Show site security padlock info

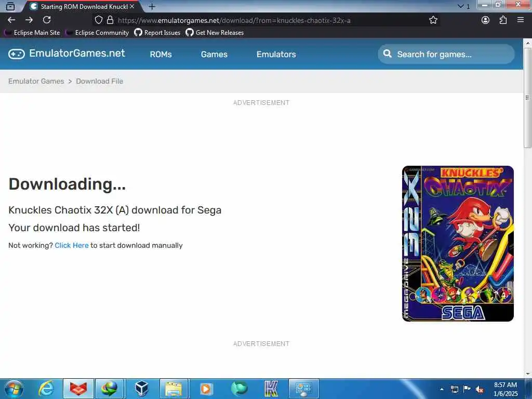pos(110,20)
